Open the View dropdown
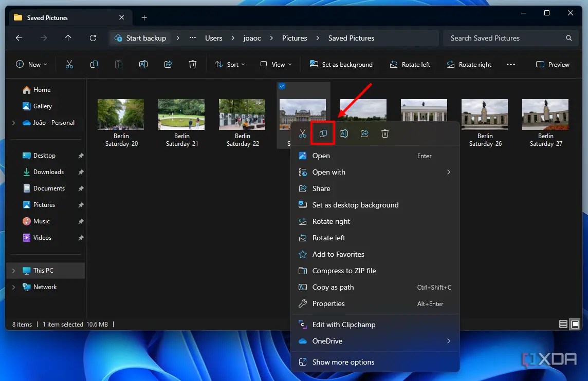This screenshot has height=381, width=588. coord(276,64)
